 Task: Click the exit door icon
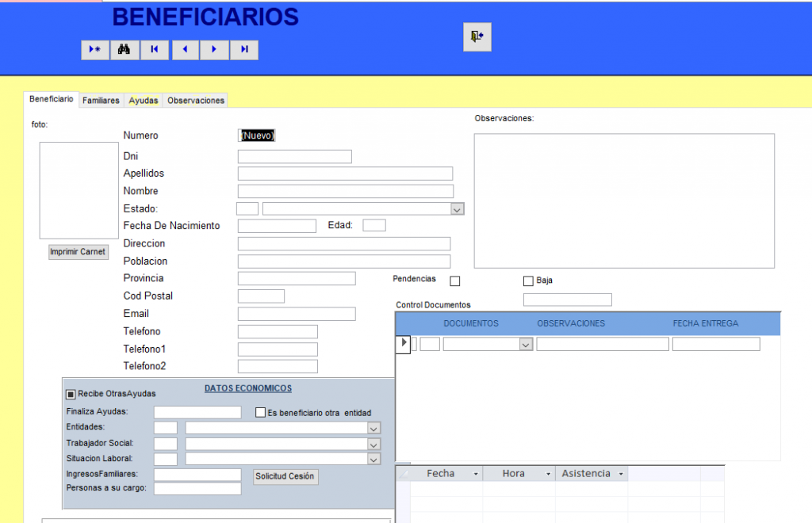[477, 36]
